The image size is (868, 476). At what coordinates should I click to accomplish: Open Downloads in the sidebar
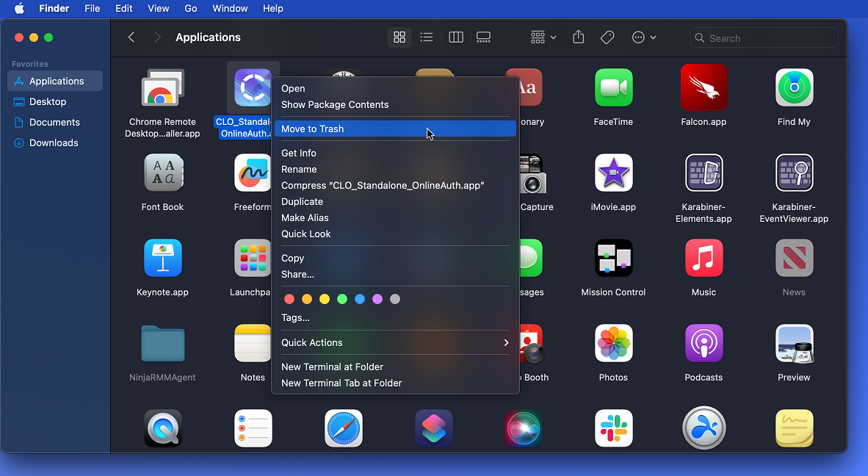click(55, 143)
